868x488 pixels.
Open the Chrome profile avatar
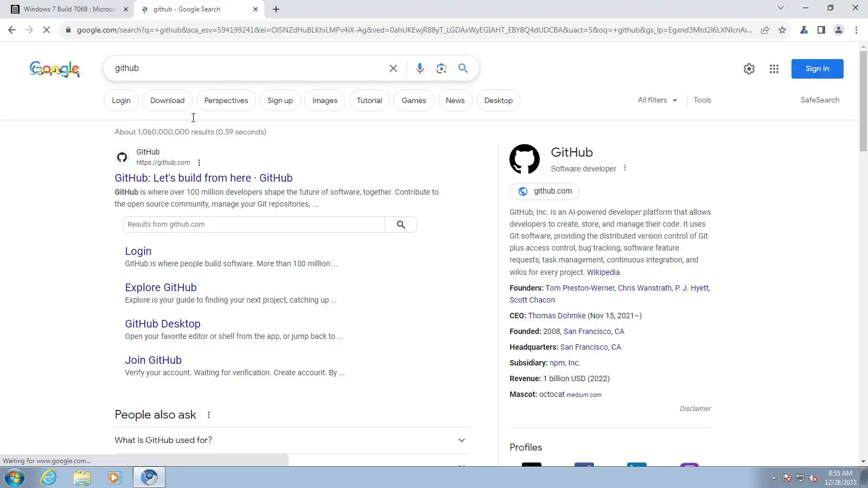click(839, 30)
